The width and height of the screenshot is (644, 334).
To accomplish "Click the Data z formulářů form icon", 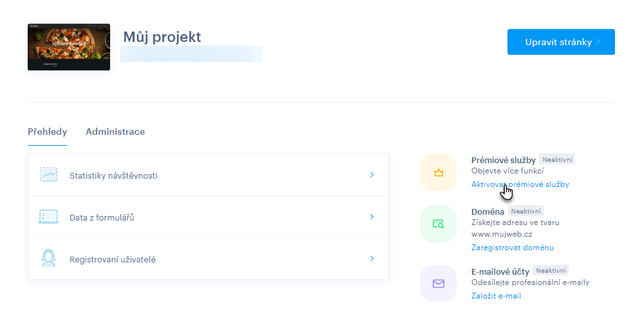I will pos(48,217).
